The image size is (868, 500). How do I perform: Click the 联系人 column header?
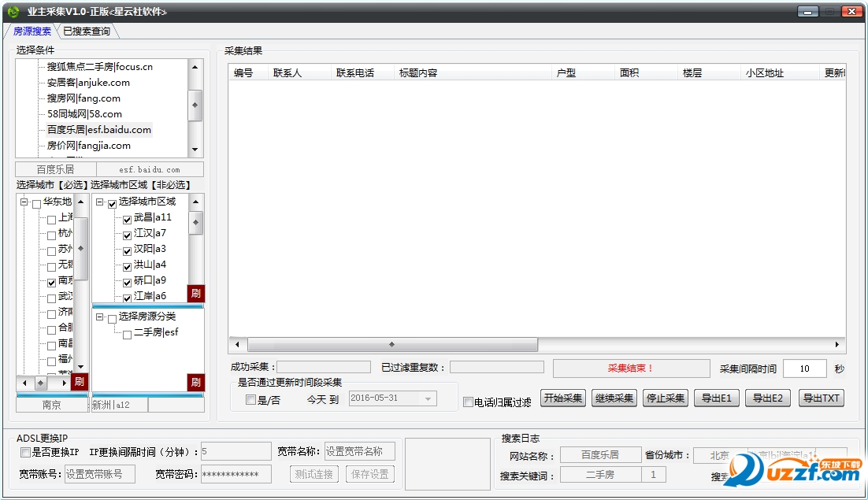[x=299, y=72]
